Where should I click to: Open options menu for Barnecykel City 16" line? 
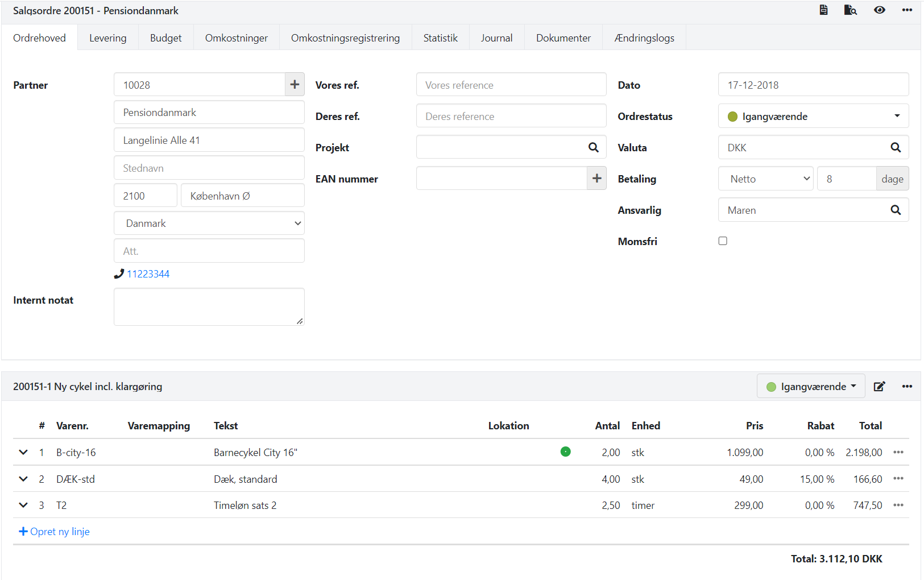coord(898,453)
